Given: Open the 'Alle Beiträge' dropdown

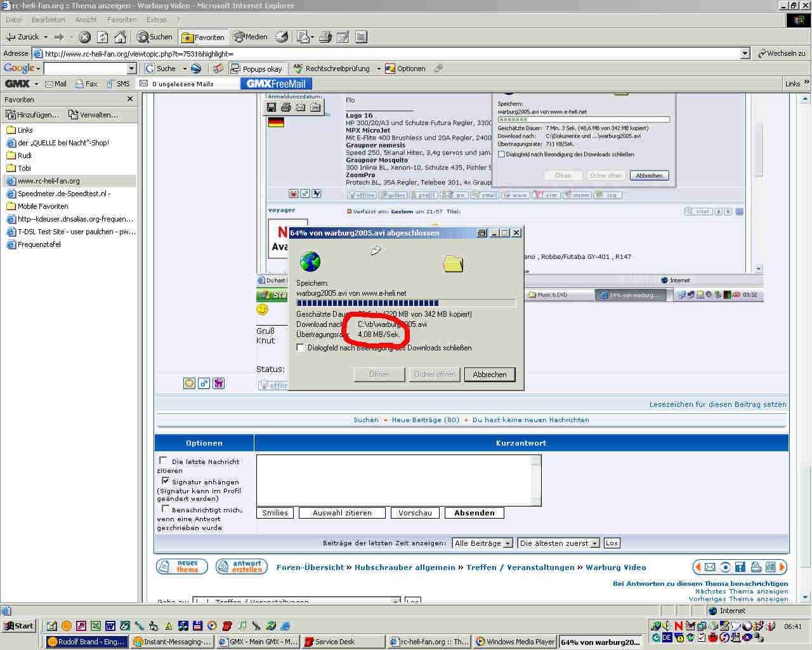Looking at the screenshot, I should click(482, 543).
